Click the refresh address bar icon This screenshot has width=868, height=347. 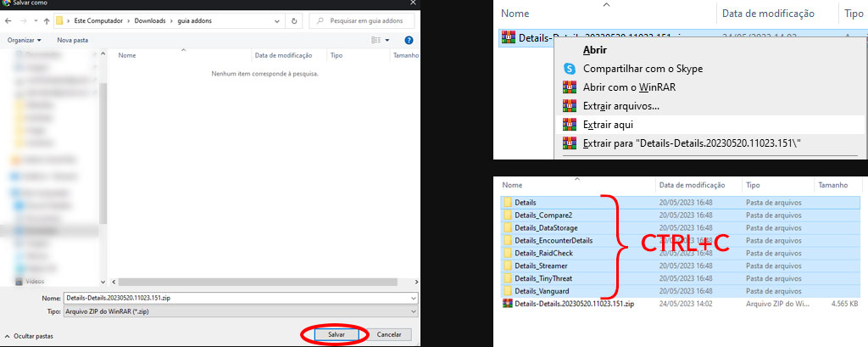click(x=294, y=21)
